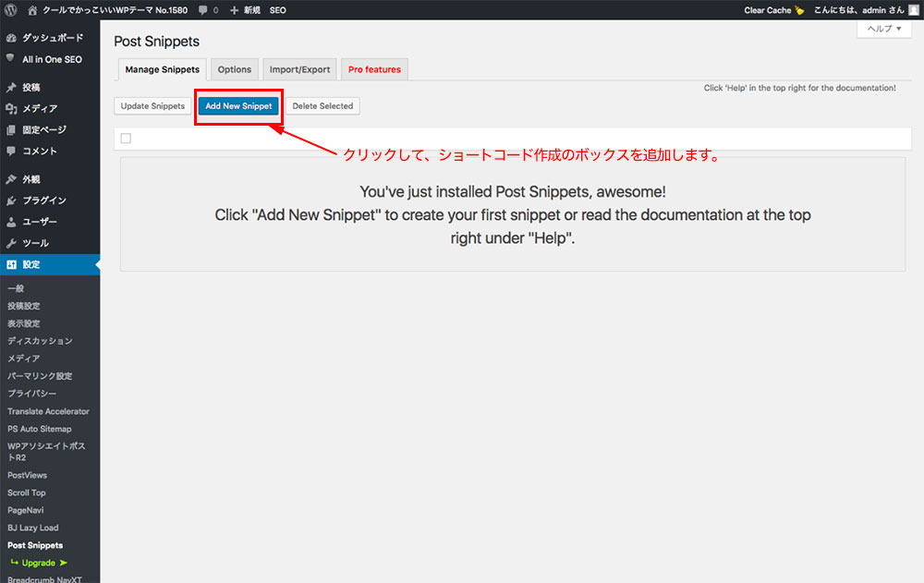Open 外観 menu item
Screen dimensions: 924x583
31,179
